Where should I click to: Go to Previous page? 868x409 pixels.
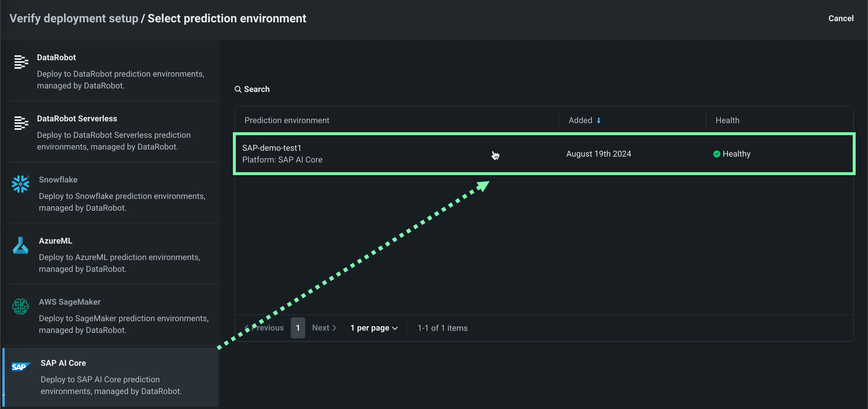click(x=264, y=328)
